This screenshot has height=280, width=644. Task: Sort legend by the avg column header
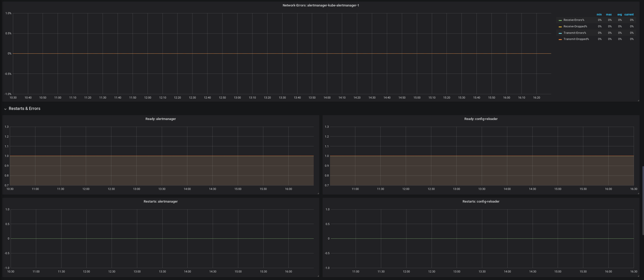(619, 15)
